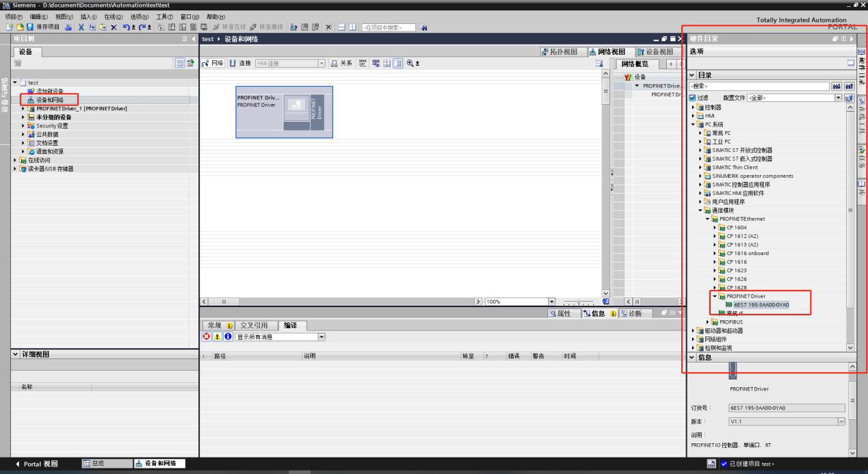Image resolution: width=868 pixels, height=474 pixels.
Task: Open the 100% zoom level dropdown
Action: pyautogui.click(x=551, y=302)
